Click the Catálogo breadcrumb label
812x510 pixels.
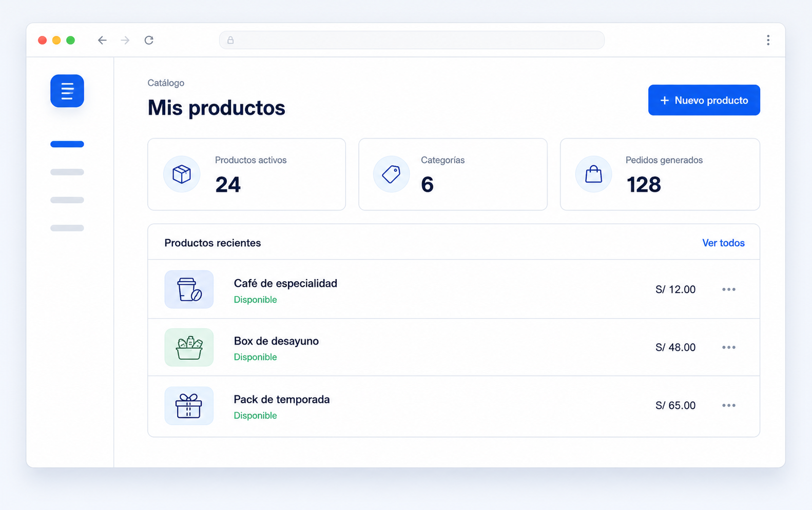pyautogui.click(x=166, y=83)
